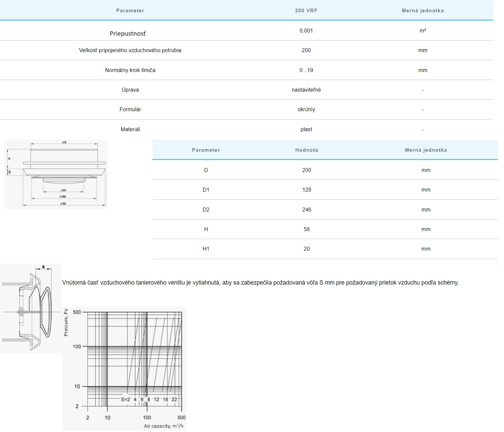
Task: Select the 'nastaviteľné' adjustment value
Action: click(x=306, y=90)
